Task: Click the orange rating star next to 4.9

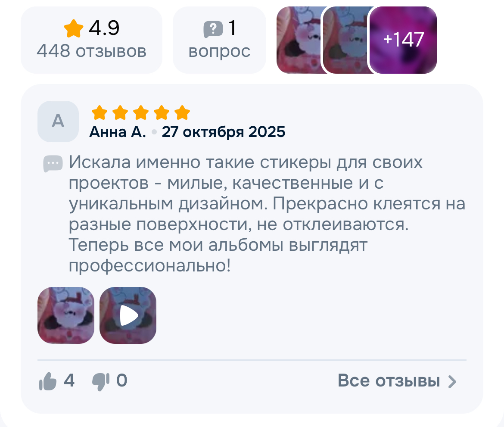Action: (x=74, y=28)
